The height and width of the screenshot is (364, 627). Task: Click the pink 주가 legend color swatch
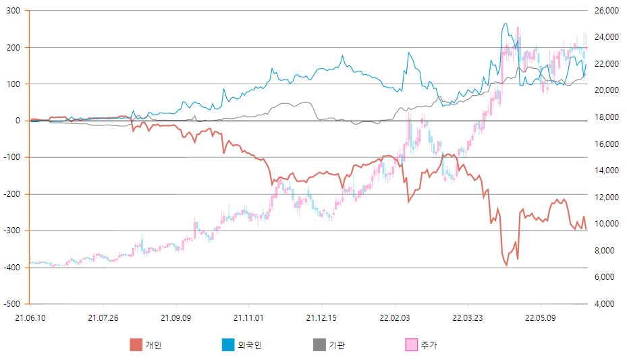411,345
